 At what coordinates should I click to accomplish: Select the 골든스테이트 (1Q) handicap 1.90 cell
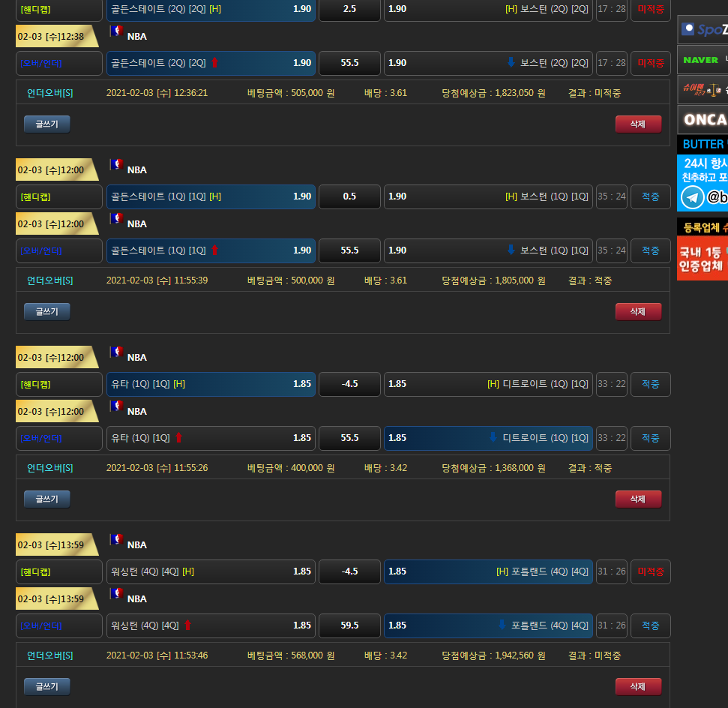click(x=211, y=196)
